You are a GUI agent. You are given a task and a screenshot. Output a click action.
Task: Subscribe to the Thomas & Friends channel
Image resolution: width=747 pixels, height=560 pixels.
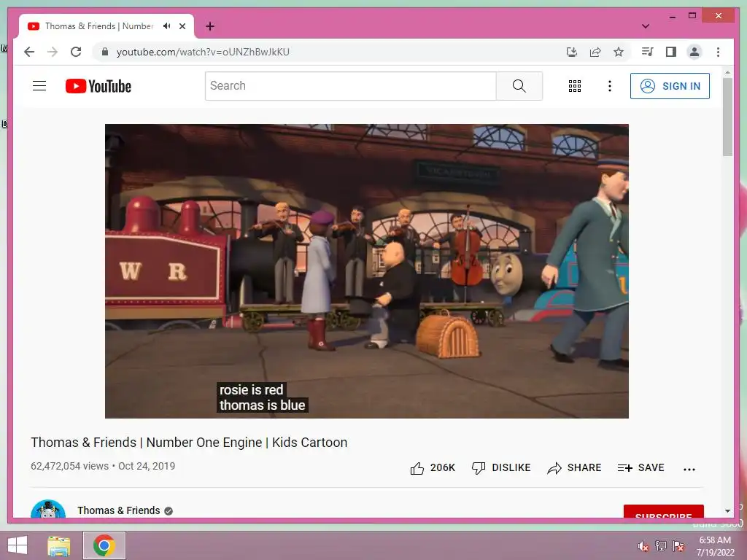664,511
